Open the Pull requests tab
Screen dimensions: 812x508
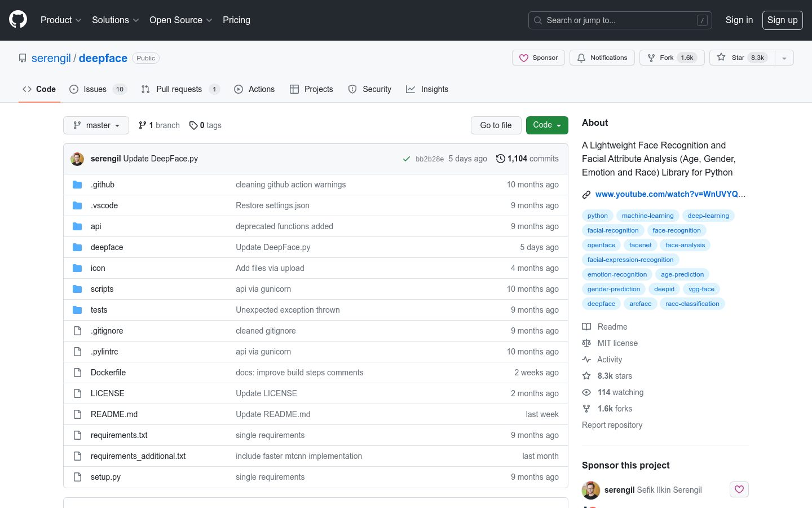pos(179,89)
